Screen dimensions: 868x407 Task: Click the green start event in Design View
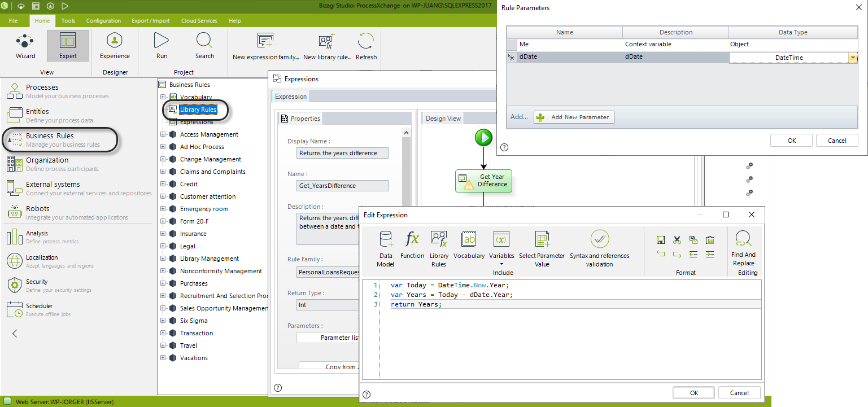coord(483,137)
